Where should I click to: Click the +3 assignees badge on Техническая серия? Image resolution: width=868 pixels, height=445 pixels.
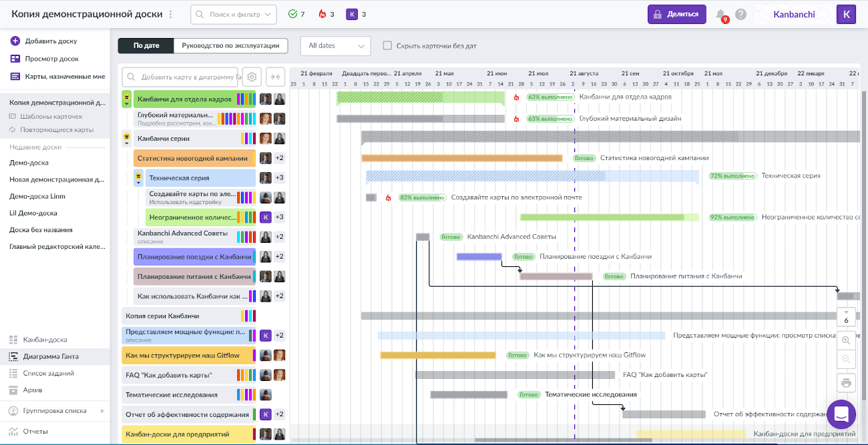280,178
